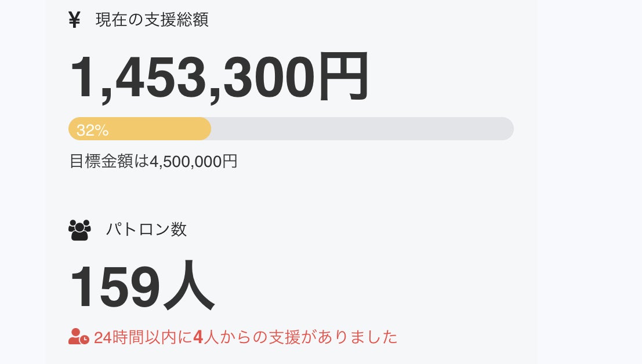Click the 4,500,000円 goal figure
This screenshot has height=364, width=642.
[x=194, y=161]
